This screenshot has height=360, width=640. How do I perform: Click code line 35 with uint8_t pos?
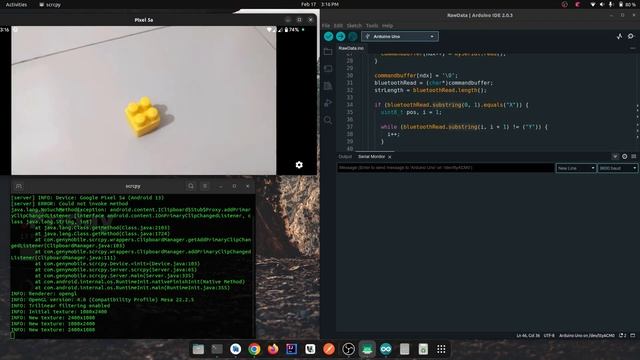(x=411, y=112)
